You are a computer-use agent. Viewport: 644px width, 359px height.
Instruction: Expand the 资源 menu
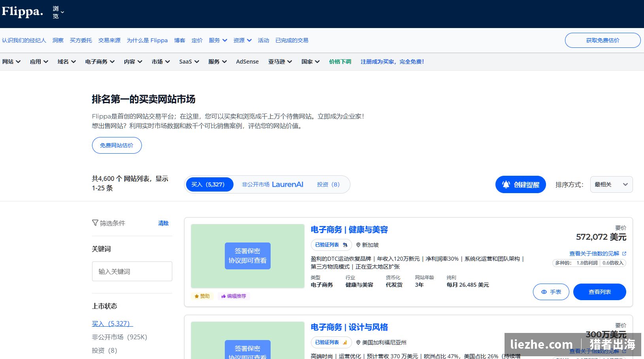click(243, 40)
